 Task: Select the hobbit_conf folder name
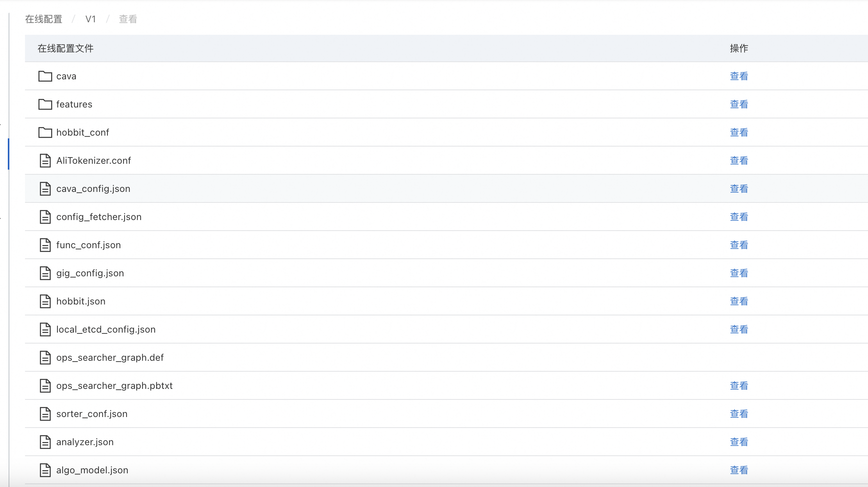pyautogui.click(x=82, y=132)
